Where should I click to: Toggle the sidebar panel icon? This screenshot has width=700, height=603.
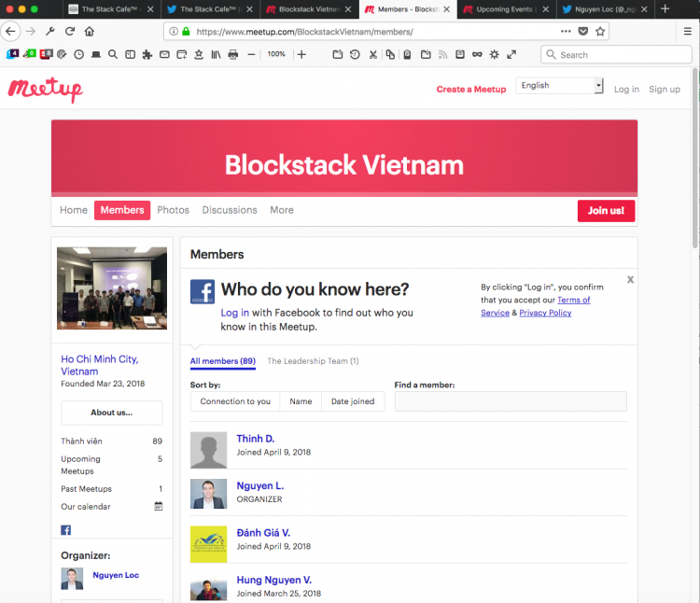[130, 54]
